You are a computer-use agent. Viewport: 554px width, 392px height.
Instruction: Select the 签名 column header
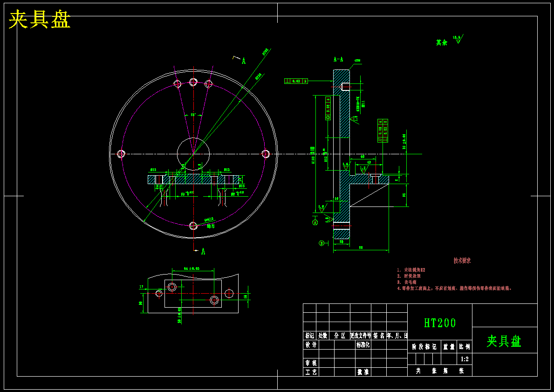coord(379,336)
